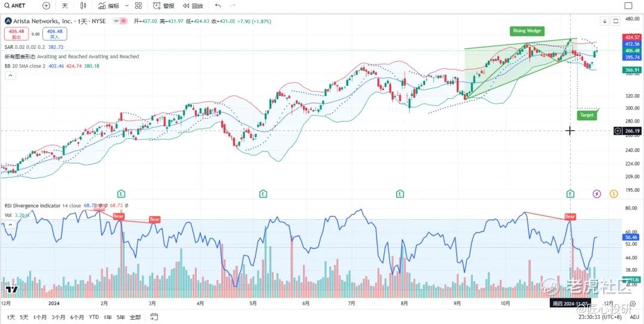Click the blue 412.56 price label

click(631, 44)
